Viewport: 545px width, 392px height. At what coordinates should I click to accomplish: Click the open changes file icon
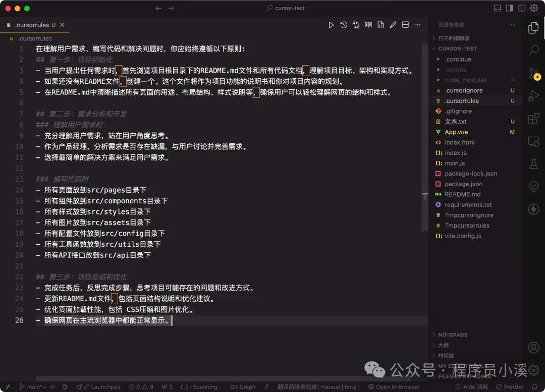380,25
